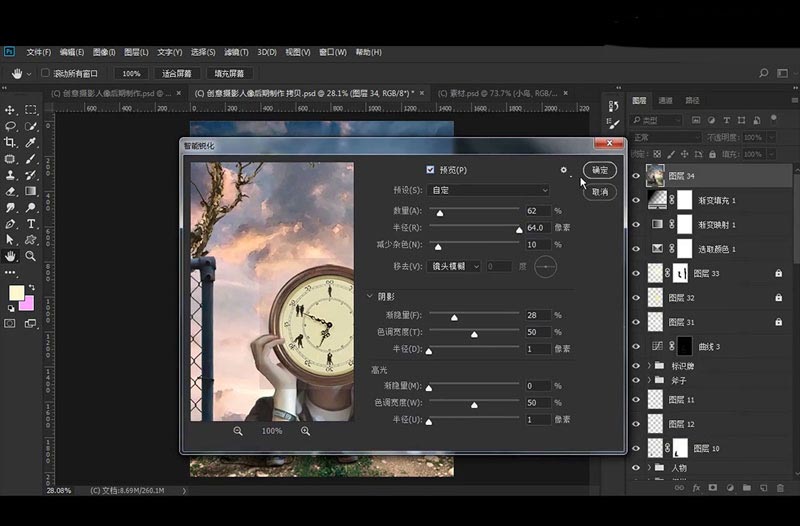Click zoom out magnifier under preview
The height and width of the screenshot is (526, 800).
pos(238,431)
